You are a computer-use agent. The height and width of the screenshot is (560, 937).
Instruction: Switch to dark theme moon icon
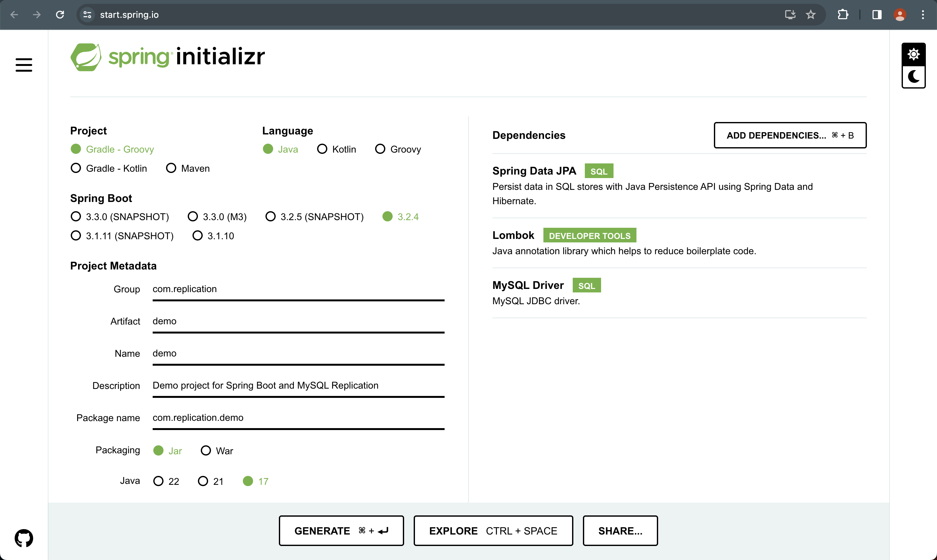913,77
